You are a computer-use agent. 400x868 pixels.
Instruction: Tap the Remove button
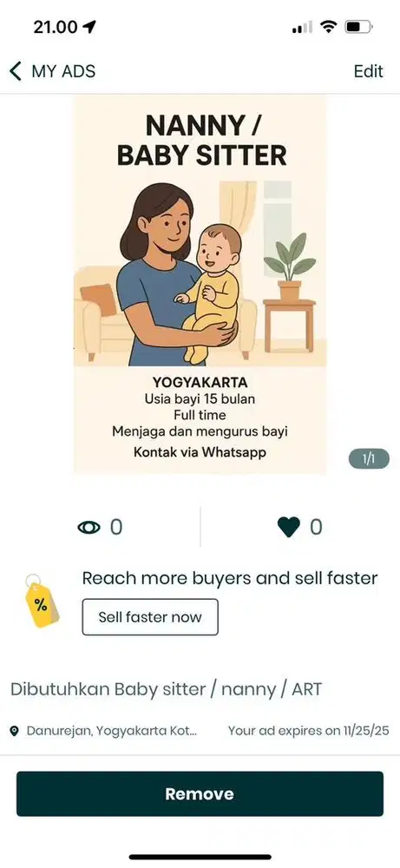[200, 794]
